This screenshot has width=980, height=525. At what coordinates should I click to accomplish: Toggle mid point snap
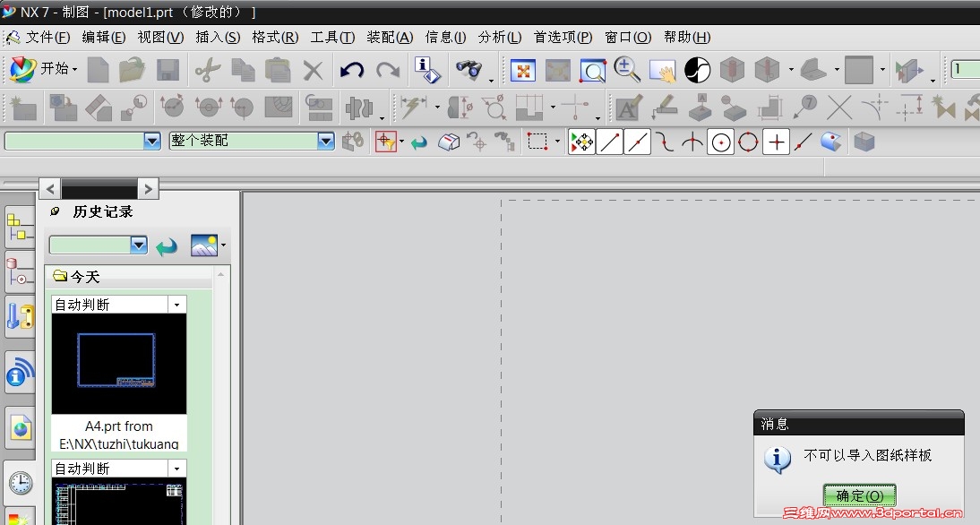point(638,142)
